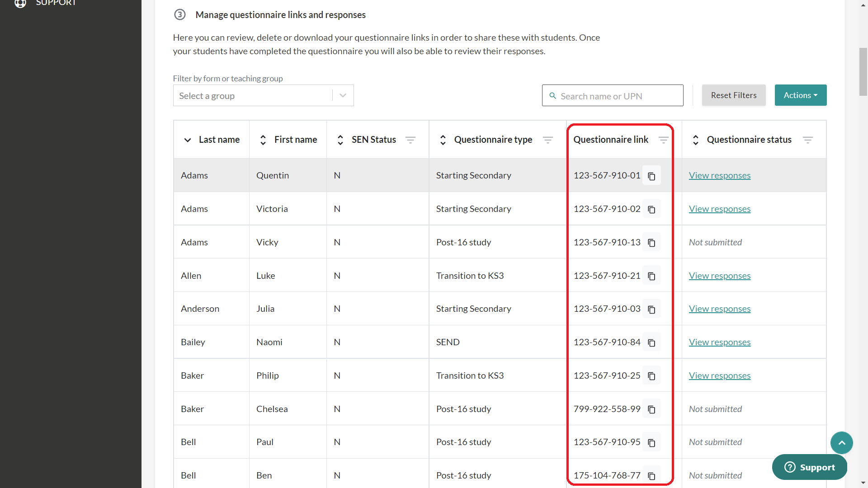Screen dimensions: 868x488
Task: Toggle First name column sort
Action: pyautogui.click(x=263, y=140)
